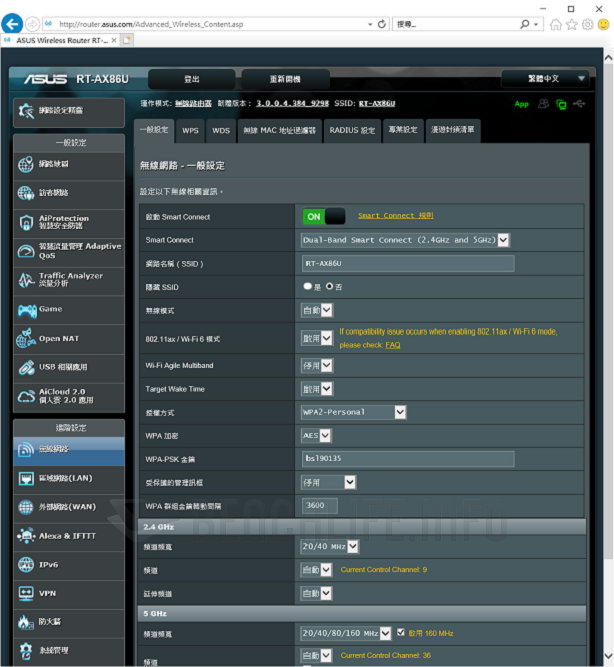Open the quick internet setup wizard icon
Screen dimensions: 614x667
coord(26,111)
